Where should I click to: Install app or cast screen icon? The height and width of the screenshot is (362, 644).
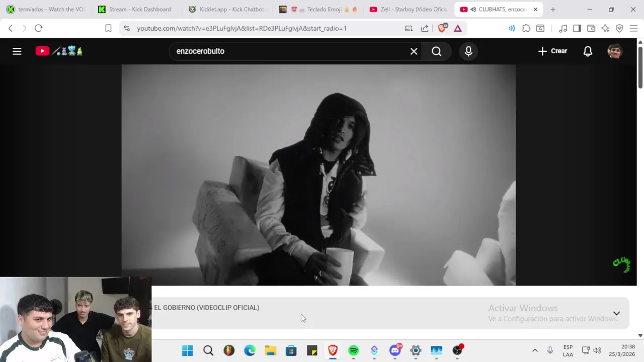[x=409, y=29]
